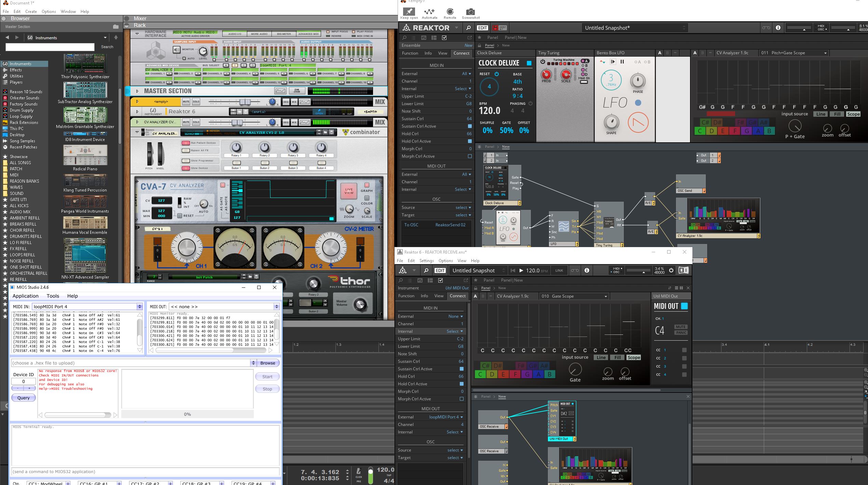Click the Bento Box LFO PHASE knob

pyautogui.click(x=637, y=81)
